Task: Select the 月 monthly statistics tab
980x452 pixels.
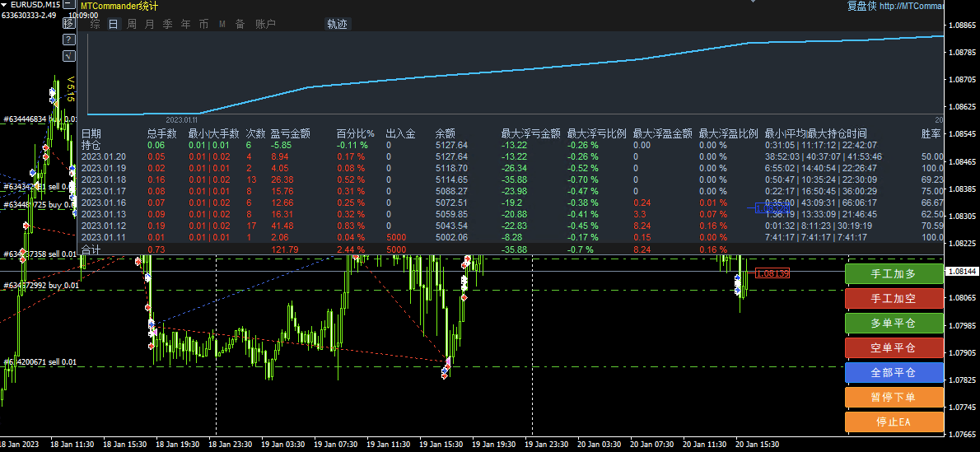Action: (x=149, y=25)
